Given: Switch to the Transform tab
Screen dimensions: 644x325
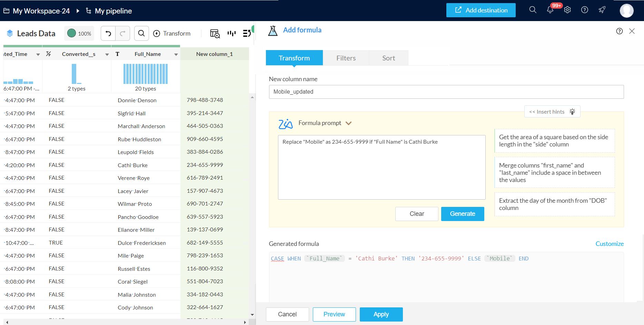Looking at the screenshot, I should 294,58.
